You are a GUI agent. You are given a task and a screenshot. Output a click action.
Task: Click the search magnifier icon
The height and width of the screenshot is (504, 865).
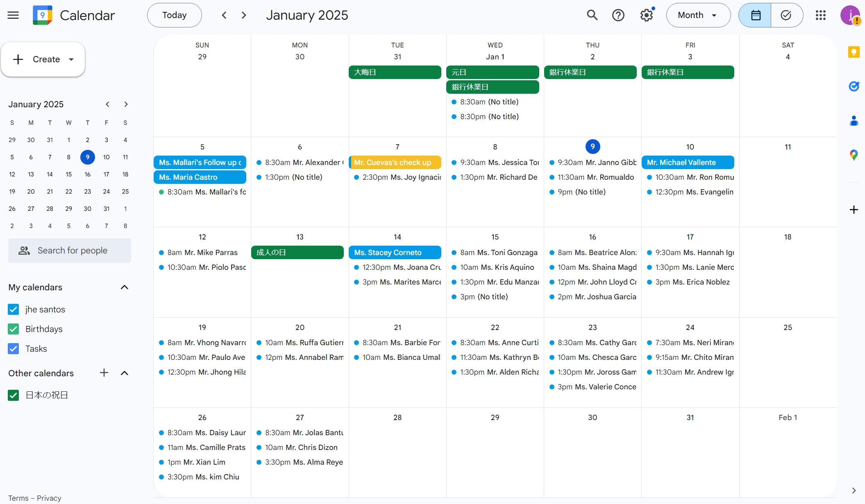(x=592, y=15)
